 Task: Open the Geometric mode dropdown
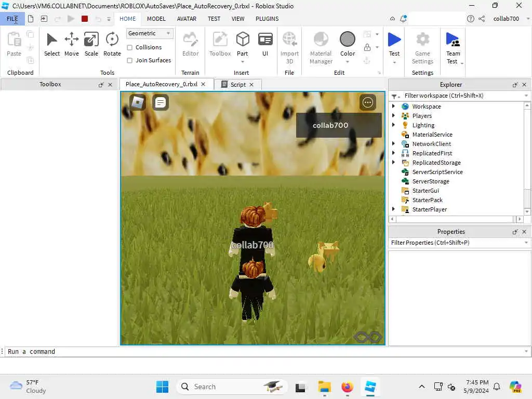point(150,33)
